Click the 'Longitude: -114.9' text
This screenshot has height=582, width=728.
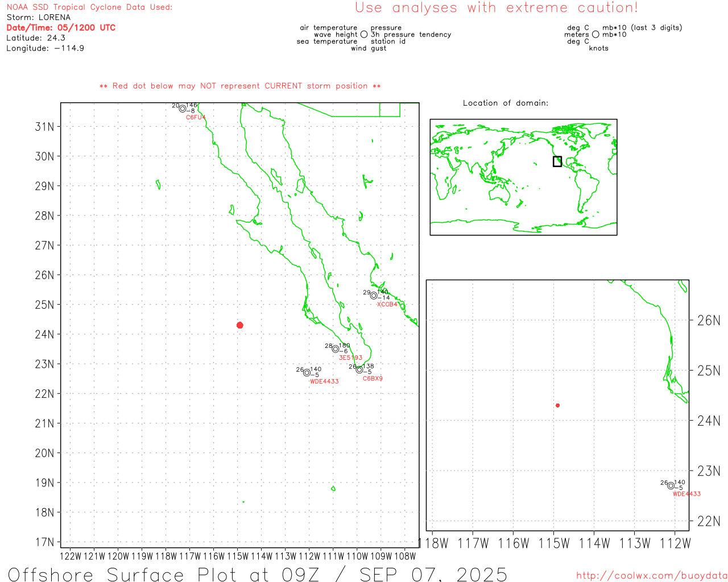click(x=45, y=48)
